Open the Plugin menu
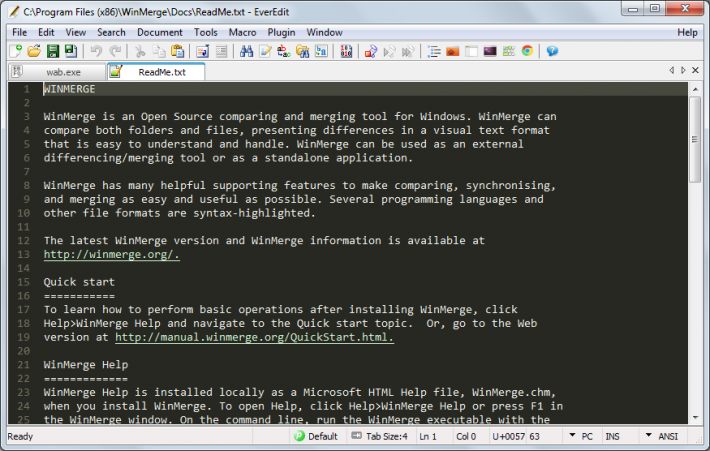Image resolution: width=710 pixels, height=451 pixels. [x=281, y=33]
